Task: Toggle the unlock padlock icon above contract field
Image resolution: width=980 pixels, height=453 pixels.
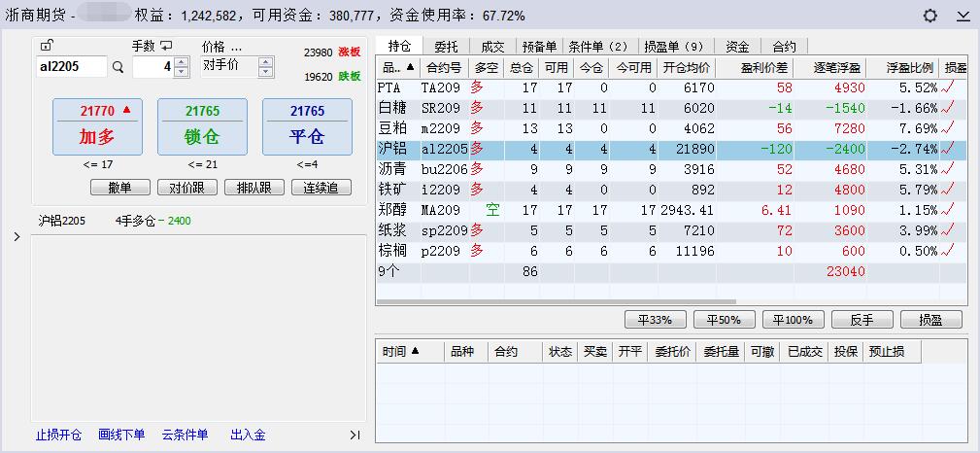Action: [x=47, y=46]
